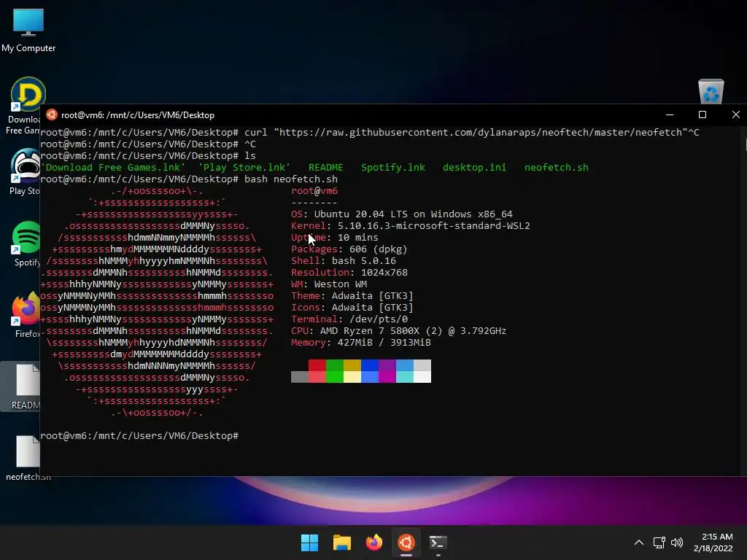This screenshot has width=747, height=560.
Task: Click 'README' in the ls output
Action: [x=326, y=168]
